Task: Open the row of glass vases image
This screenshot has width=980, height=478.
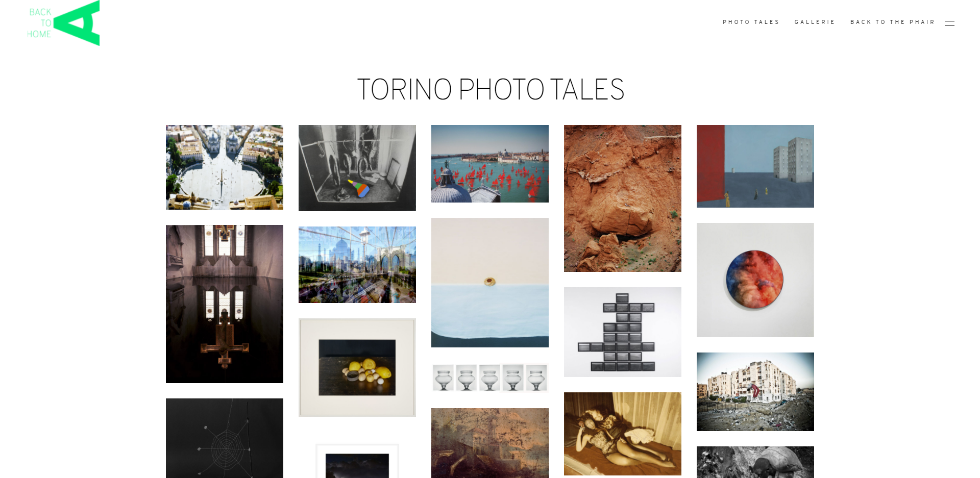Action: (x=490, y=378)
